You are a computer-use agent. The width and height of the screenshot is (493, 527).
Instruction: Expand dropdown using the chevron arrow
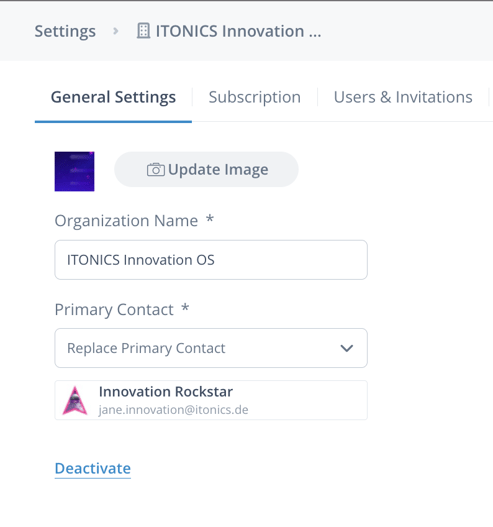point(347,348)
